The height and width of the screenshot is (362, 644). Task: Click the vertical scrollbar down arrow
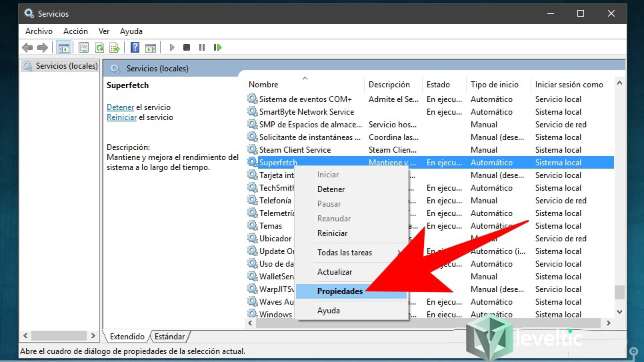tap(619, 312)
